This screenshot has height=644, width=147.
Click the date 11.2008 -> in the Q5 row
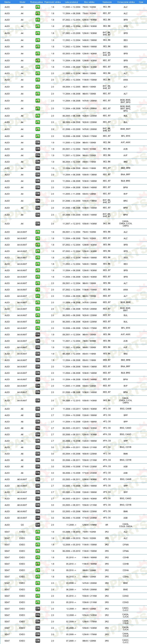(71, 525)
